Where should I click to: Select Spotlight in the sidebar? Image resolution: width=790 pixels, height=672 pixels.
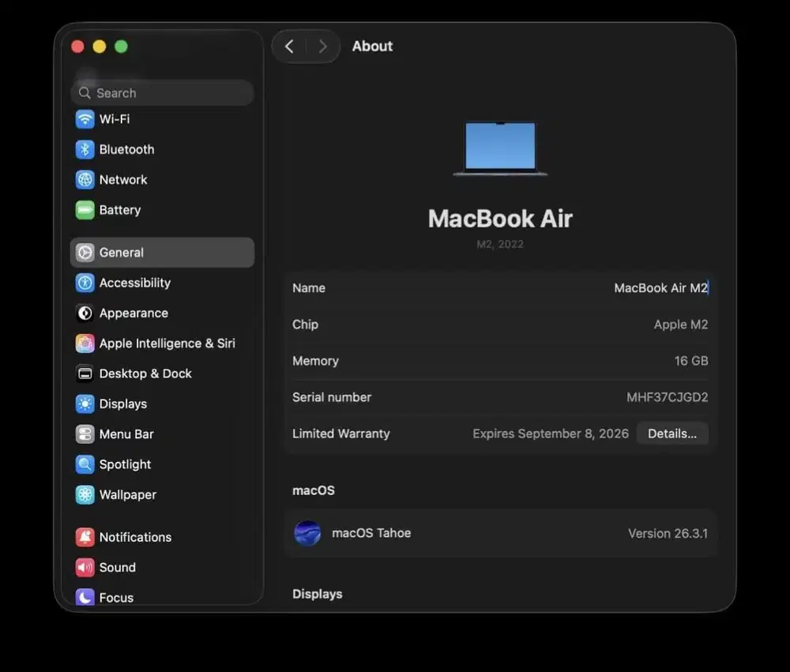85,464
